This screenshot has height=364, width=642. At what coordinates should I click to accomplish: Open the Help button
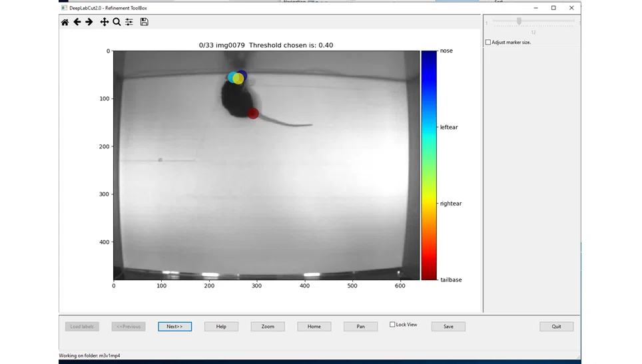coord(221,326)
